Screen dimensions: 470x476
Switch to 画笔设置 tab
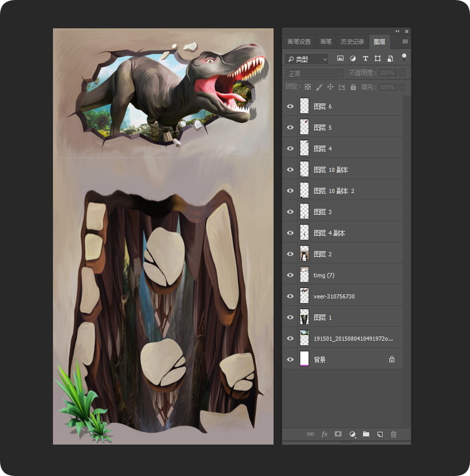pyautogui.click(x=299, y=42)
